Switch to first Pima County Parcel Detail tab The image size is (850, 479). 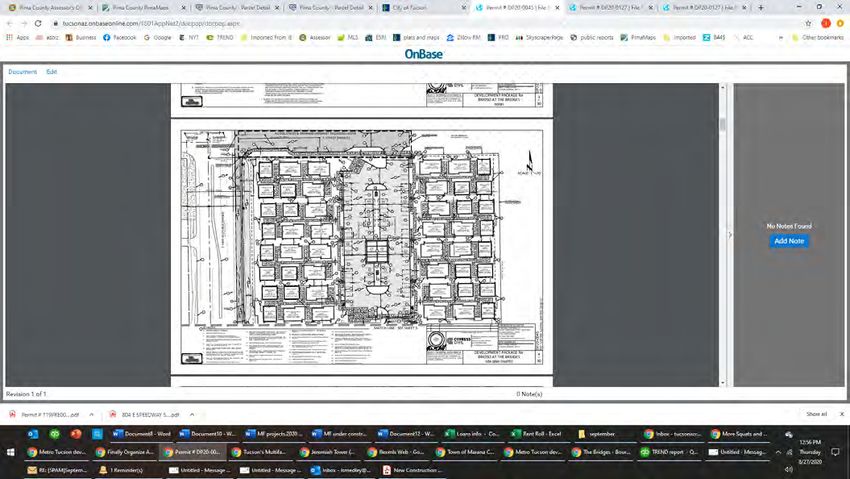click(x=236, y=8)
